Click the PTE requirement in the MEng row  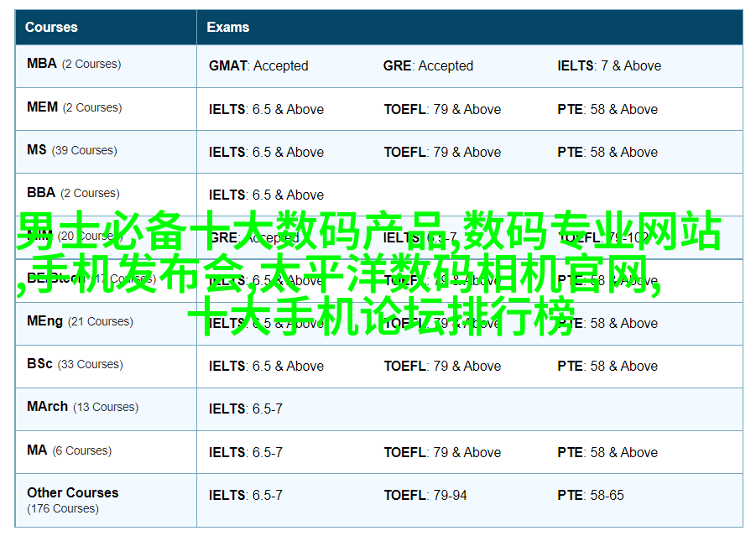coord(607,323)
